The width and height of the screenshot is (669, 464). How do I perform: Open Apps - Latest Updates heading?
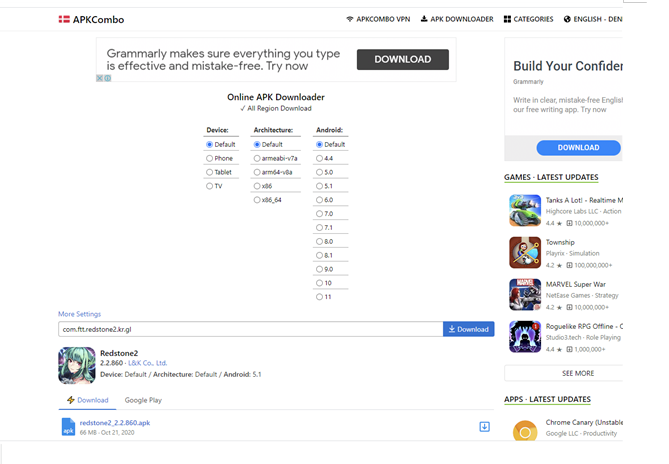click(x=547, y=399)
